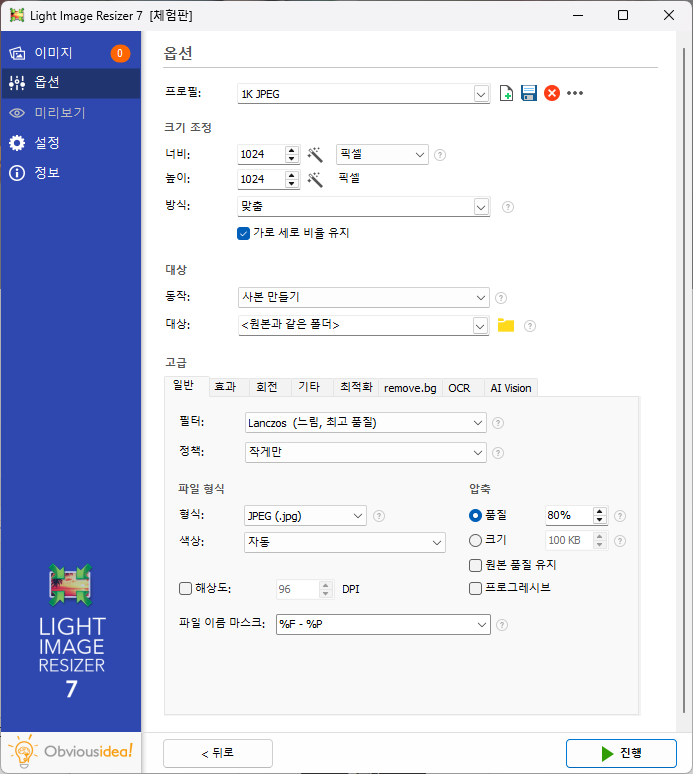This screenshot has height=774, width=693.
Task: Open help for the 동작 action field
Action: 501,298
